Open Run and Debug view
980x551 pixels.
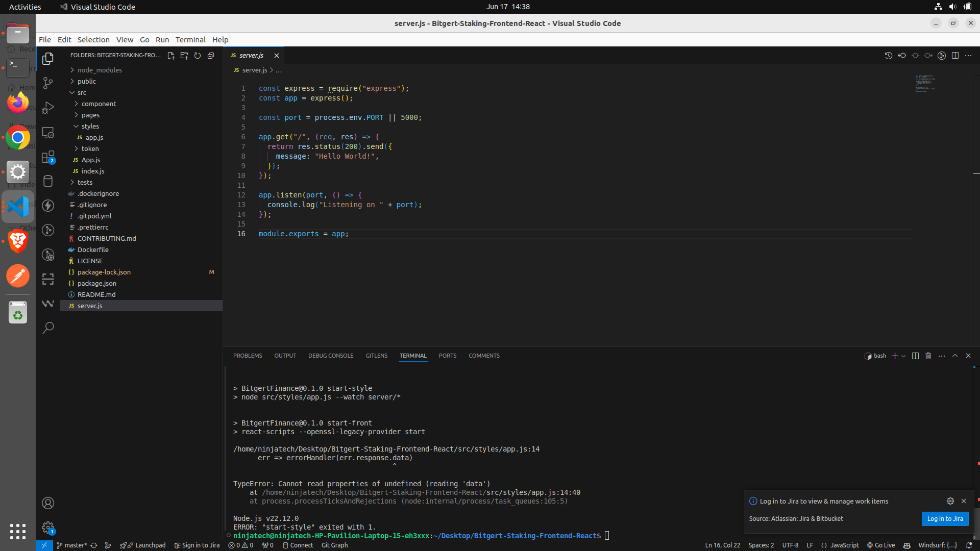click(x=48, y=108)
